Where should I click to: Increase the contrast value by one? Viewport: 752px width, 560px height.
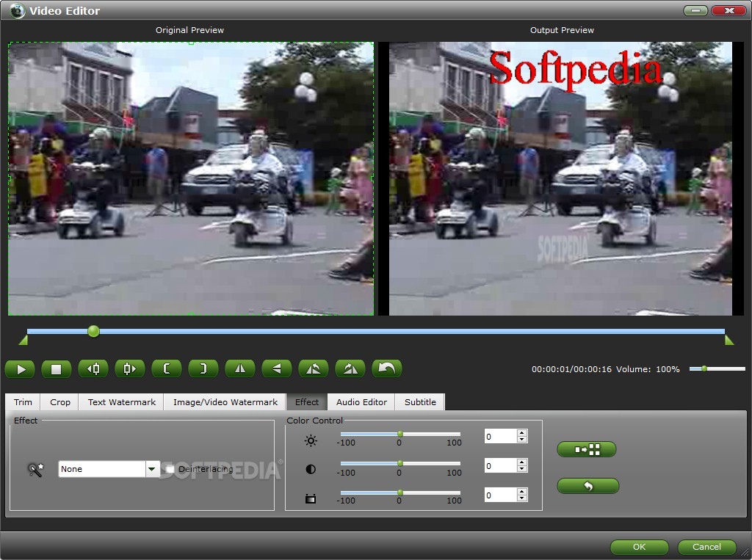point(522,462)
